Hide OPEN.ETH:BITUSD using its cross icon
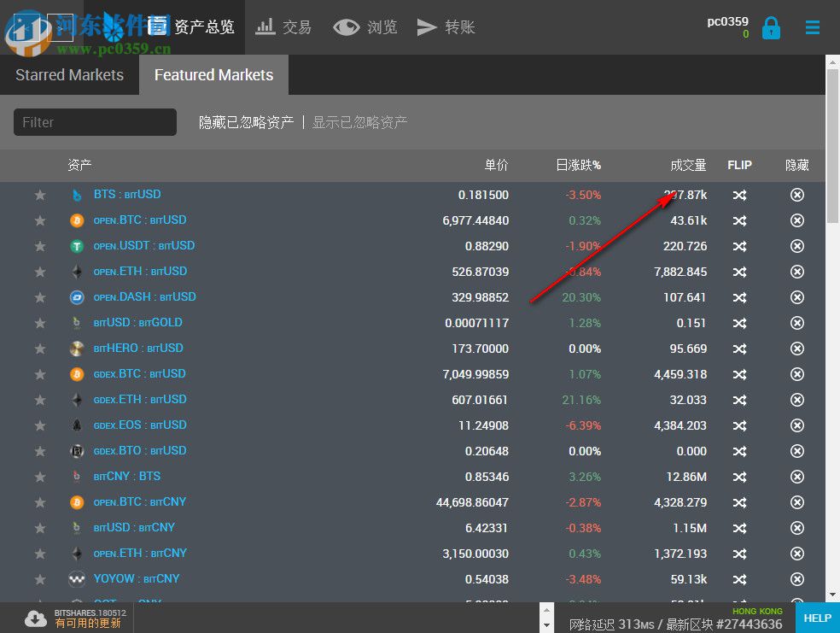 coord(796,272)
